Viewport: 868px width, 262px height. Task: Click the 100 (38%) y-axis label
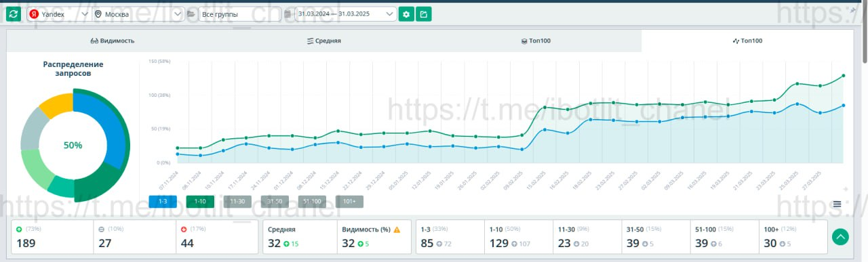point(159,95)
